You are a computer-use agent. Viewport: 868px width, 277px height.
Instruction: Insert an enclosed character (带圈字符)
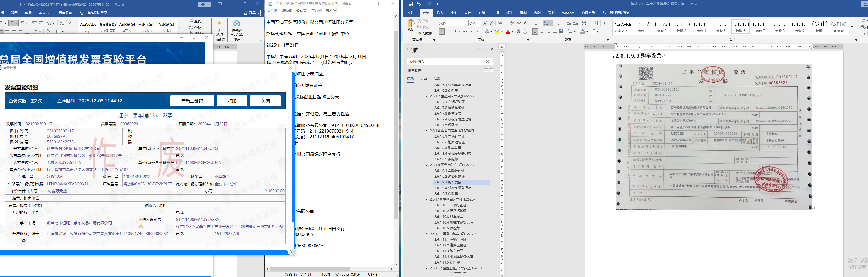click(525, 31)
